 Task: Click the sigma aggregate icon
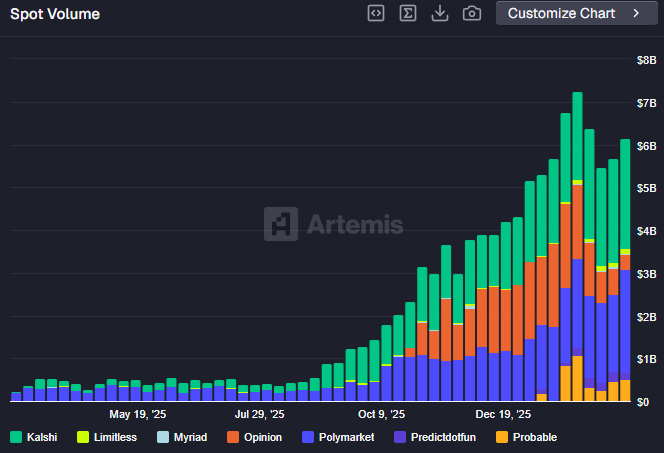pos(408,13)
